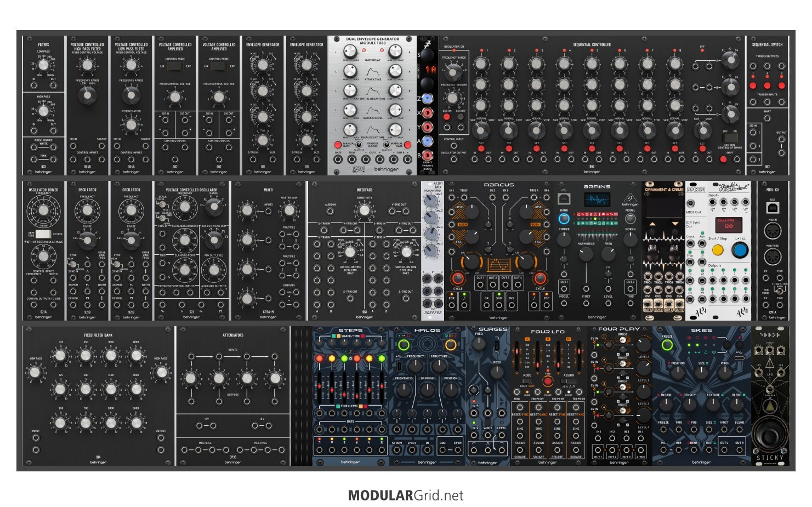Click the "ATTENUATORS" module title
812x507 pixels.
coord(233,335)
